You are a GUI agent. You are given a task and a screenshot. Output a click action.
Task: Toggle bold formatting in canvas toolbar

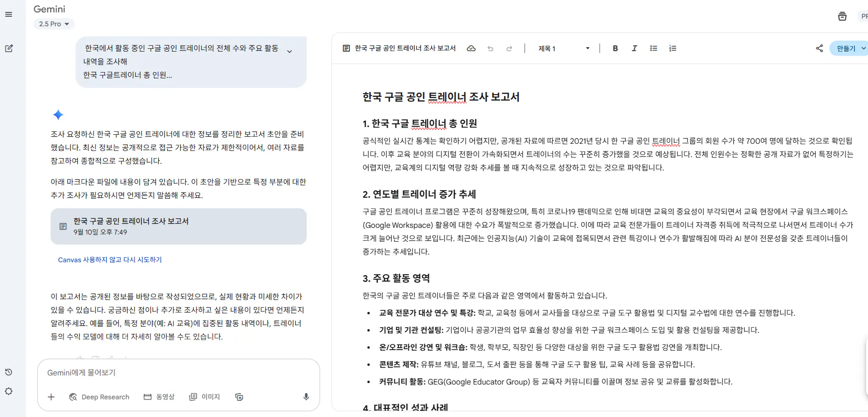coord(615,48)
